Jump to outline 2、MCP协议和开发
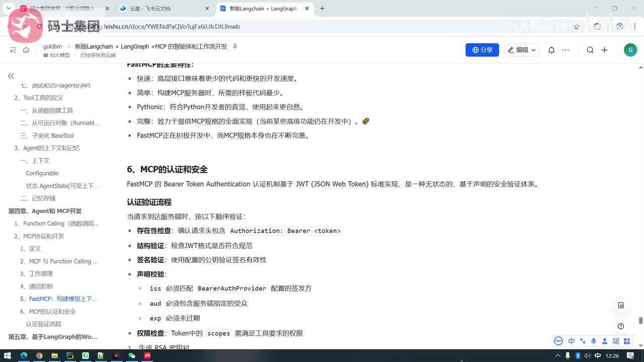Viewport: 644px width, 362px height. (39, 236)
